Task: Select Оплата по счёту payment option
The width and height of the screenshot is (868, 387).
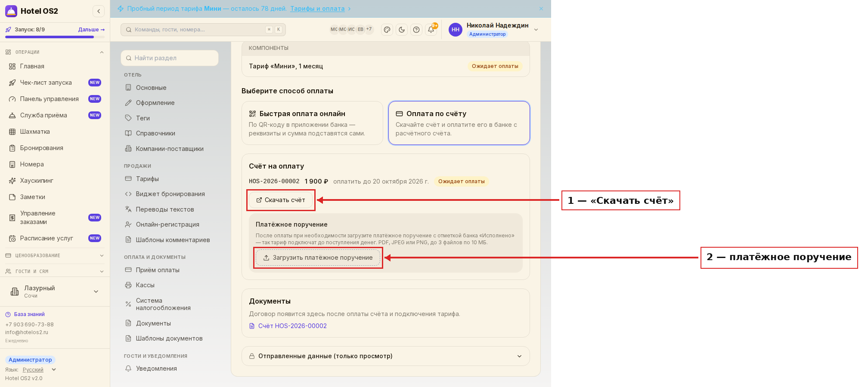Action: 459,123
